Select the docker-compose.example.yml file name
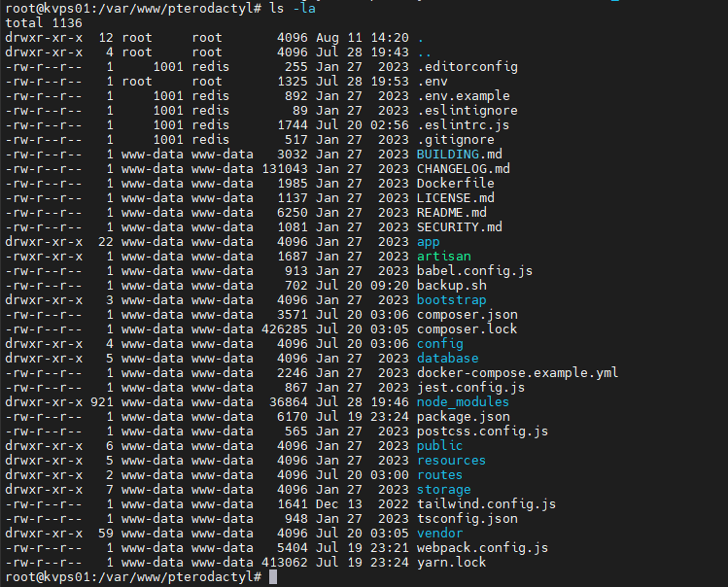 pos(518,373)
